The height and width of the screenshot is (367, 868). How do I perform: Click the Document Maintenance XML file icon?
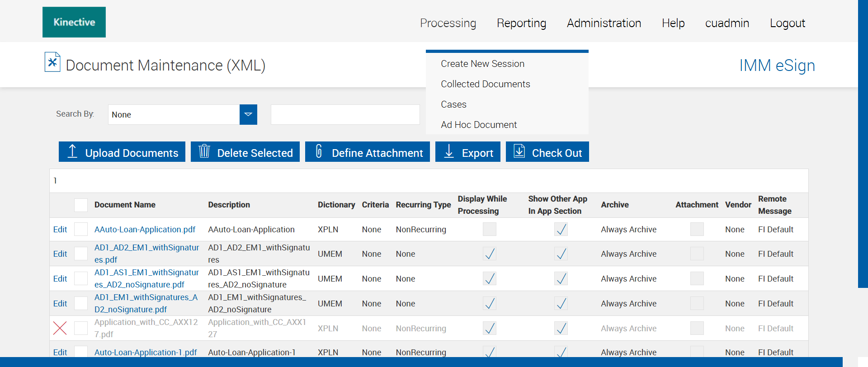(52, 62)
